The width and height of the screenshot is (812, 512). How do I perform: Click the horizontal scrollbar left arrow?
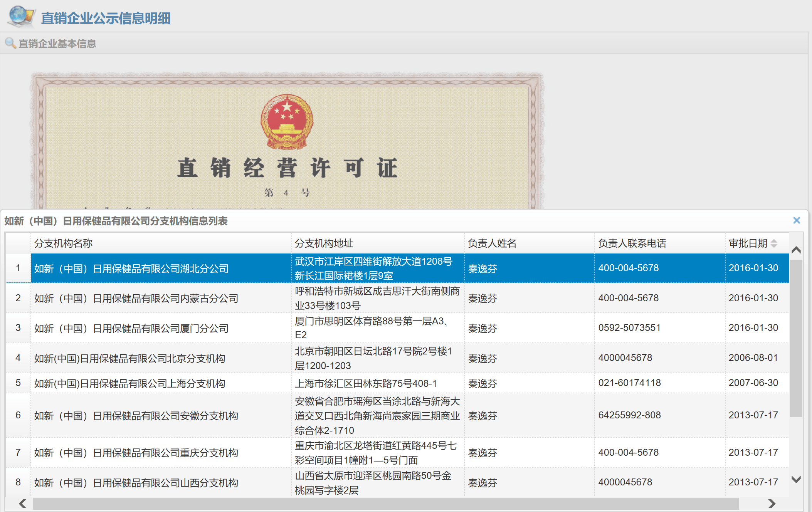[23, 503]
